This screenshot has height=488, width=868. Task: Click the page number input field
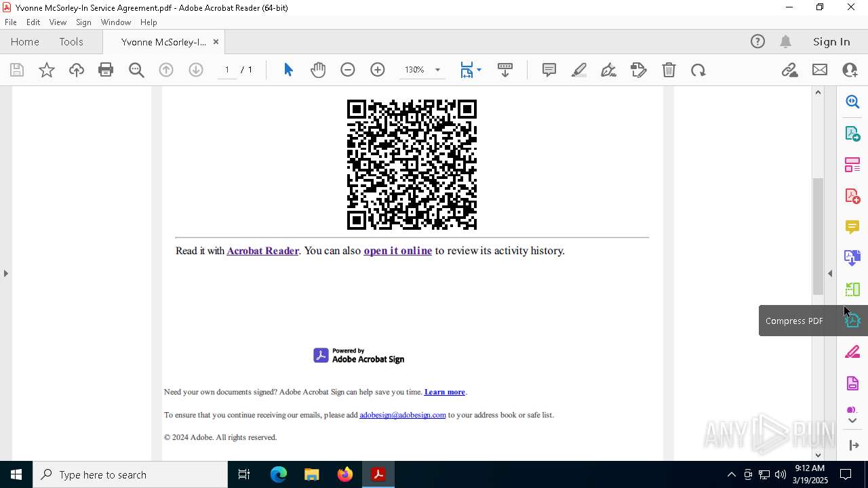coord(227,70)
